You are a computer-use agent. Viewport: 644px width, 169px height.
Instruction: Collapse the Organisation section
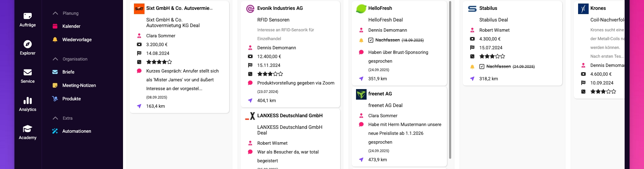(55, 59)
